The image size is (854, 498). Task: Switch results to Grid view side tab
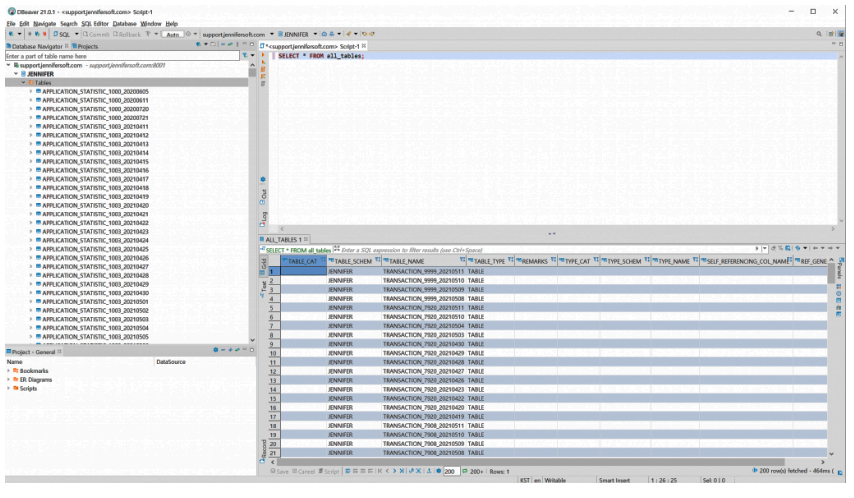pos(264,264)
